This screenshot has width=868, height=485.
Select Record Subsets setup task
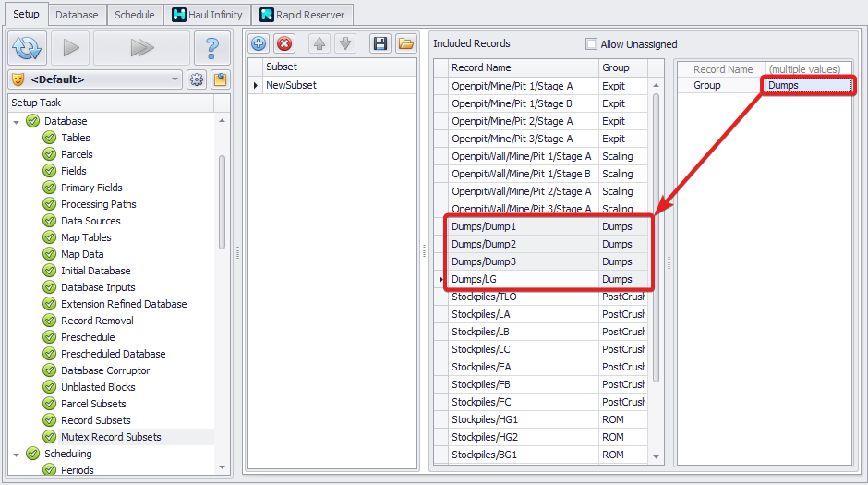pos(95,420)
